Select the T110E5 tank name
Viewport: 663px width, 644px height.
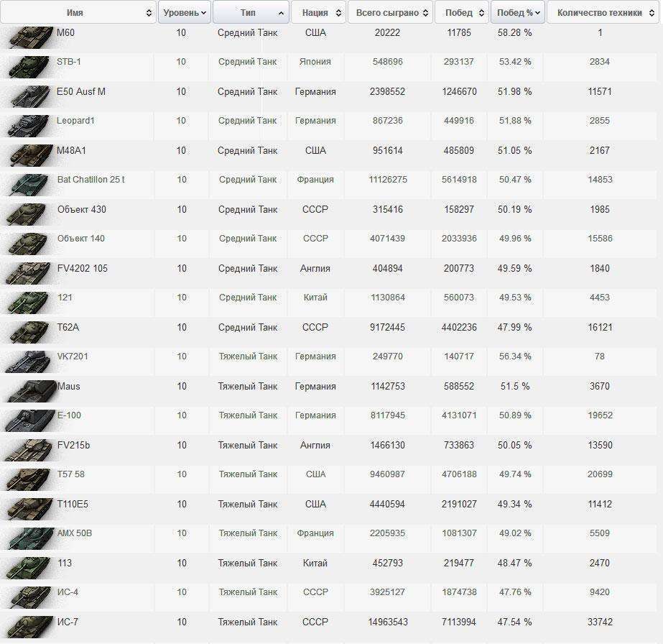pyautogui.click(x=73, y=504)
